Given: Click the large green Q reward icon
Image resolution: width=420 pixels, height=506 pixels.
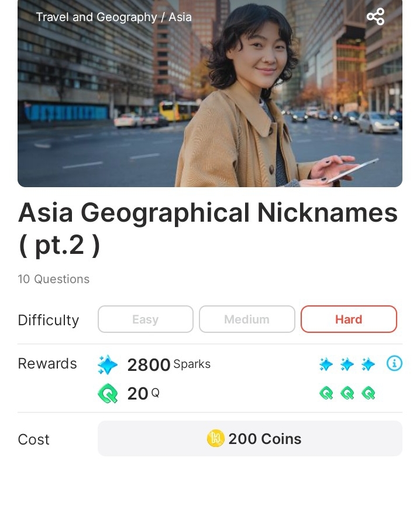Looking at the screenshot, I should coord(108,393).
